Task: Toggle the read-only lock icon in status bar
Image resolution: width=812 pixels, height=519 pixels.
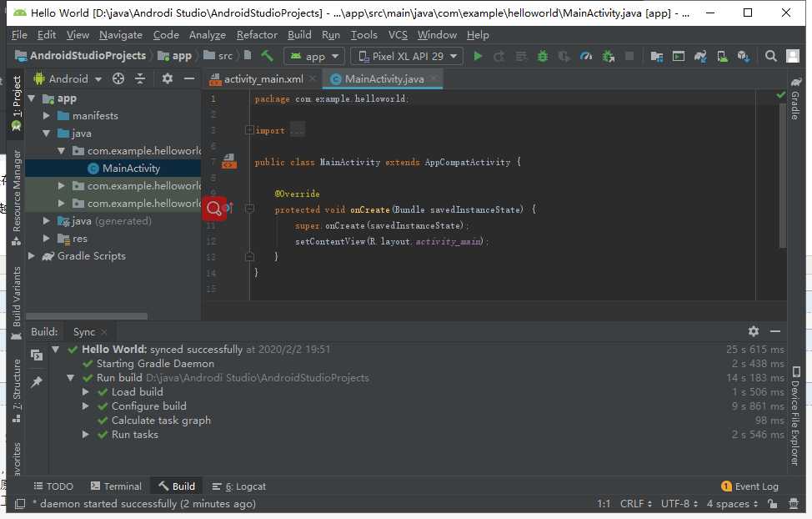Action: point(773,503)
